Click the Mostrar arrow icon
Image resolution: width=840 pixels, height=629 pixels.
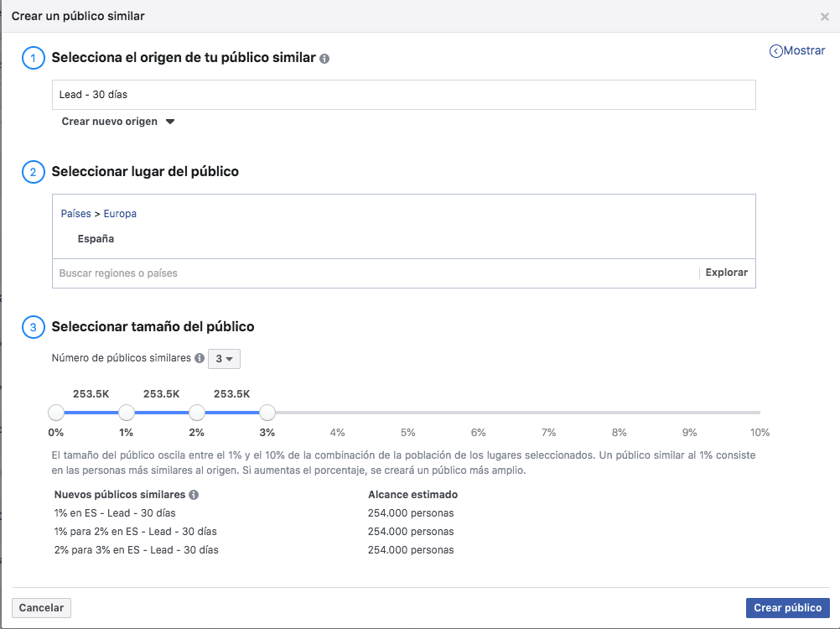click(x=775, y=51)
